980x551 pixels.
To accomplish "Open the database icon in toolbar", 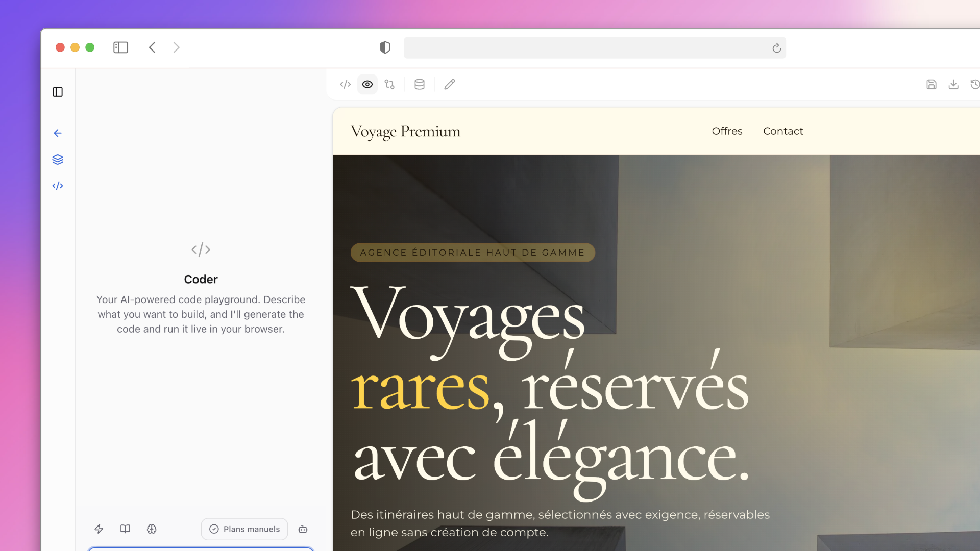I will tap(420, 84).
